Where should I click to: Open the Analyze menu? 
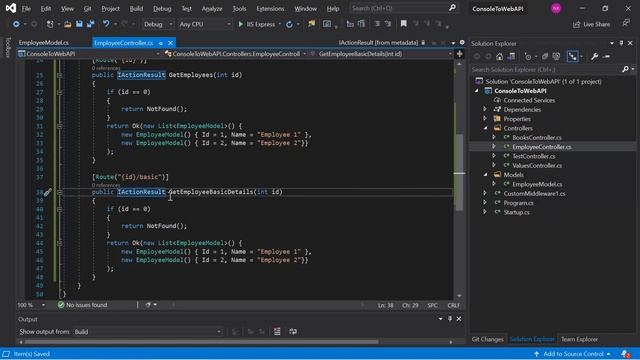[x=212, y=9]
